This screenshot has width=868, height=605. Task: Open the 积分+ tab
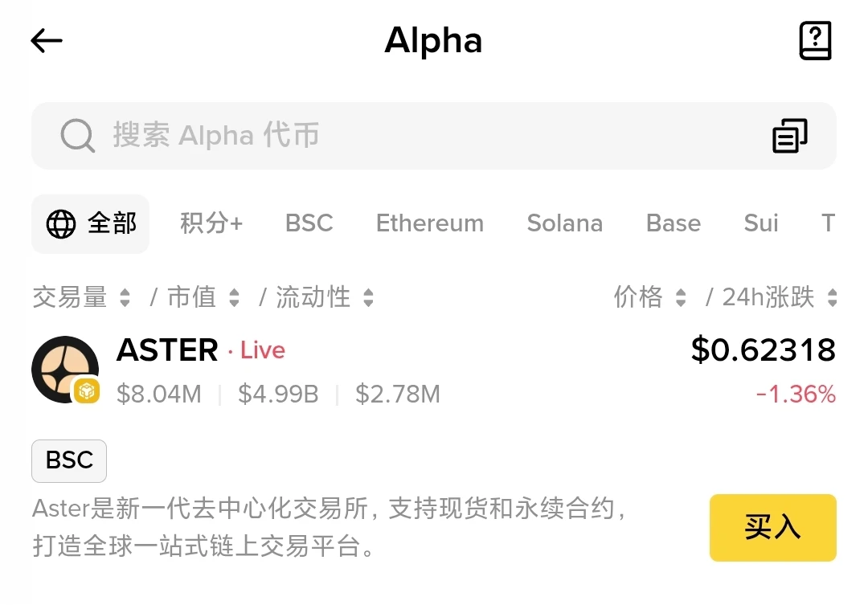(211, 224)
